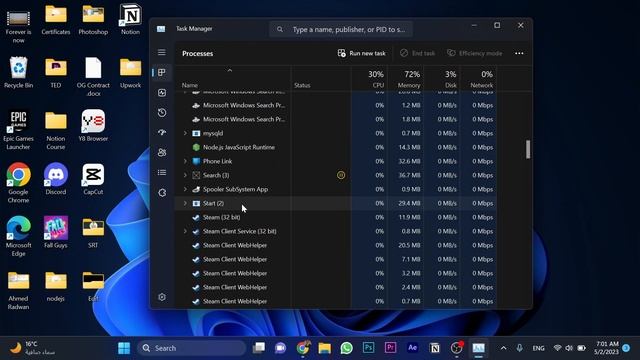
Task: Open the Epic Games Launcher desktop icon
Action: point(18,130)
